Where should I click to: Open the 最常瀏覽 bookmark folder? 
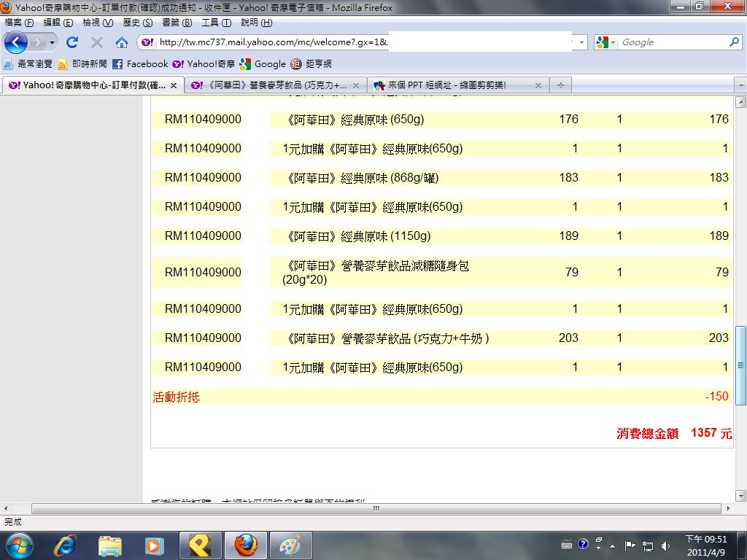click(28, 64)
